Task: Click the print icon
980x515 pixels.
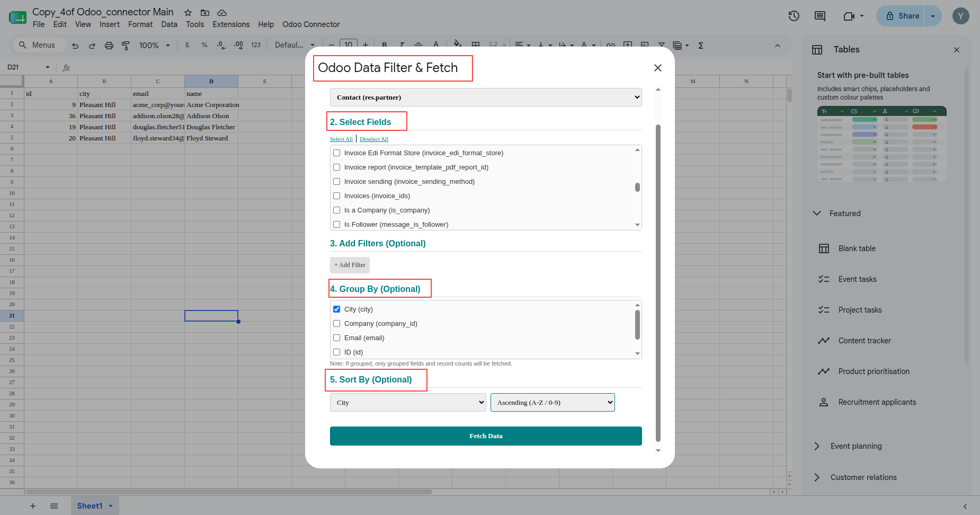Action: tap(109, 46)
